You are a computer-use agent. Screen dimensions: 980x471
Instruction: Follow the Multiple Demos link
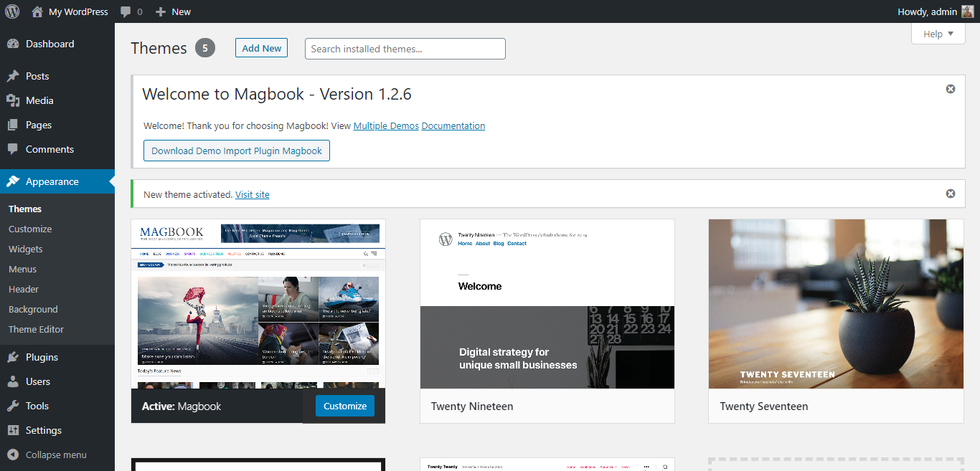coord(386,125)
